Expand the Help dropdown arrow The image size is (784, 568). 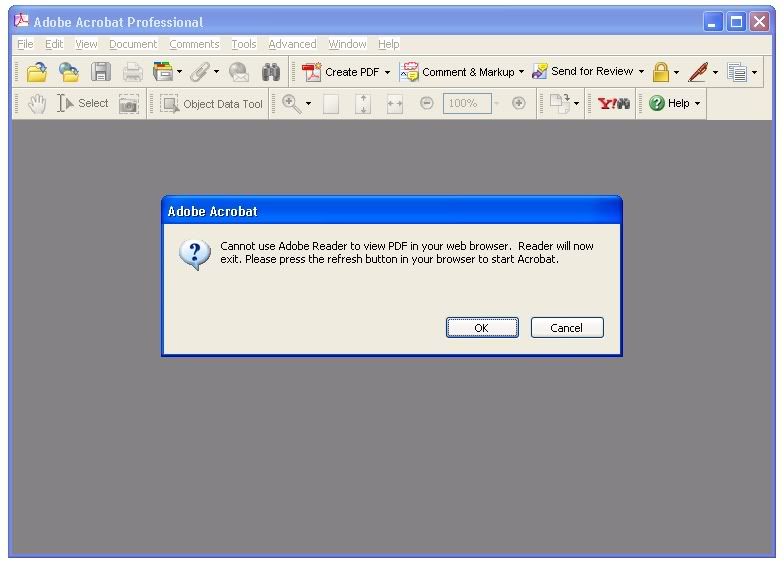698,104
